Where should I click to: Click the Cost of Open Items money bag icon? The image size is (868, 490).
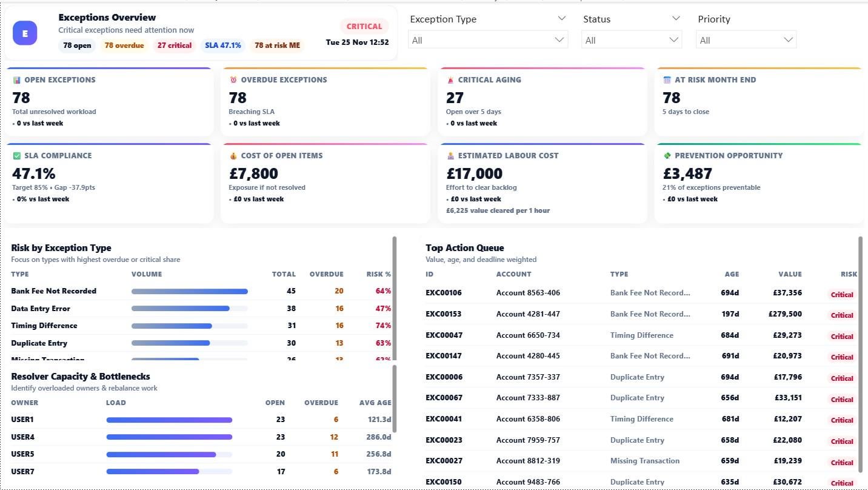233,156
